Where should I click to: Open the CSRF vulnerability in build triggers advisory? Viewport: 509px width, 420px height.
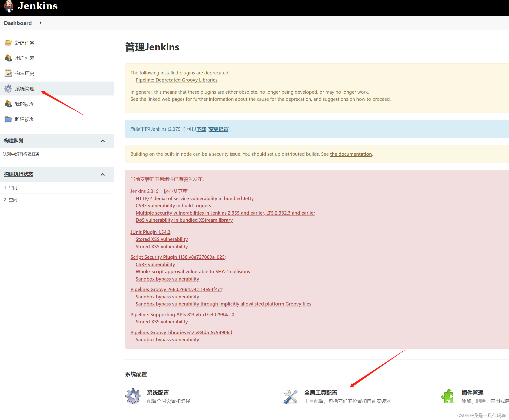point(173,205)
